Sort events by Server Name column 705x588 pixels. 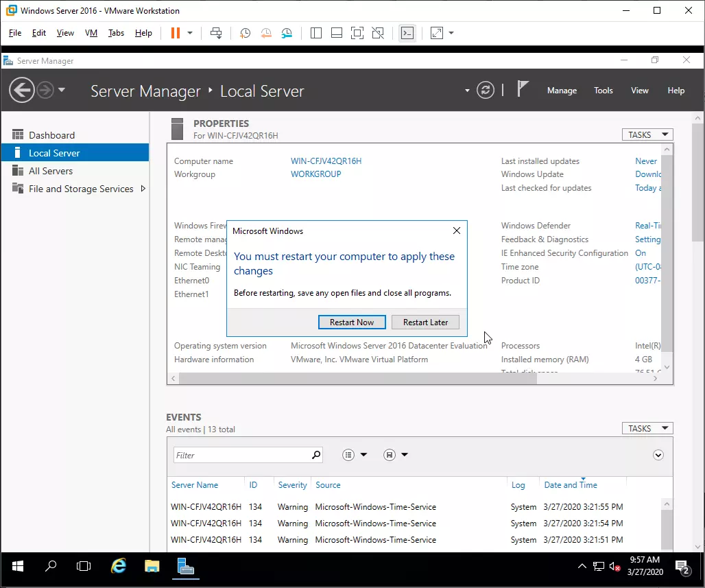(194, 485)
